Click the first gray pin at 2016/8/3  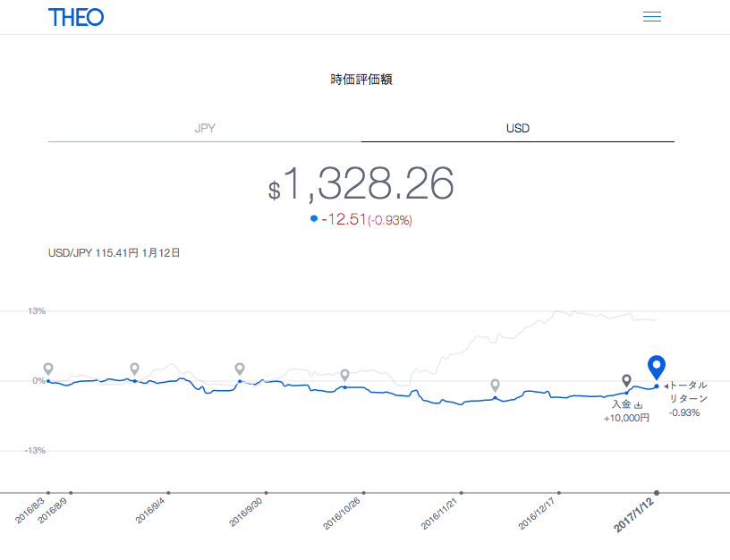point(48,369)
